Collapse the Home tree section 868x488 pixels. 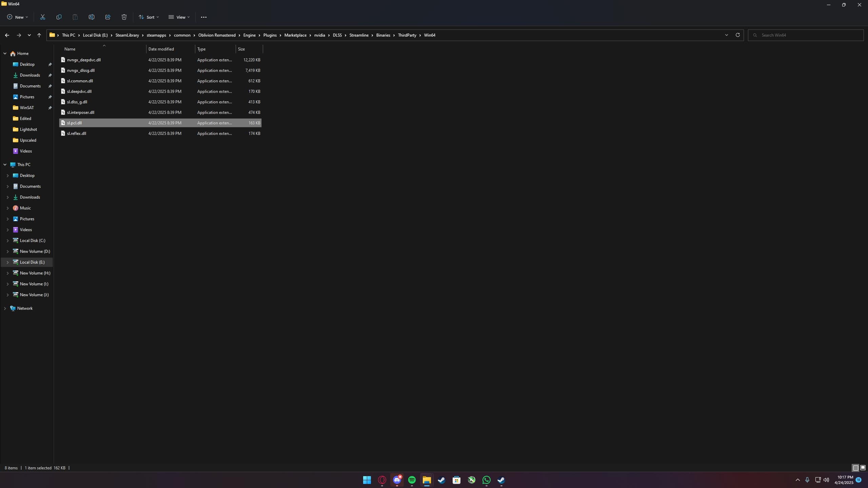(x=5, y=54)
